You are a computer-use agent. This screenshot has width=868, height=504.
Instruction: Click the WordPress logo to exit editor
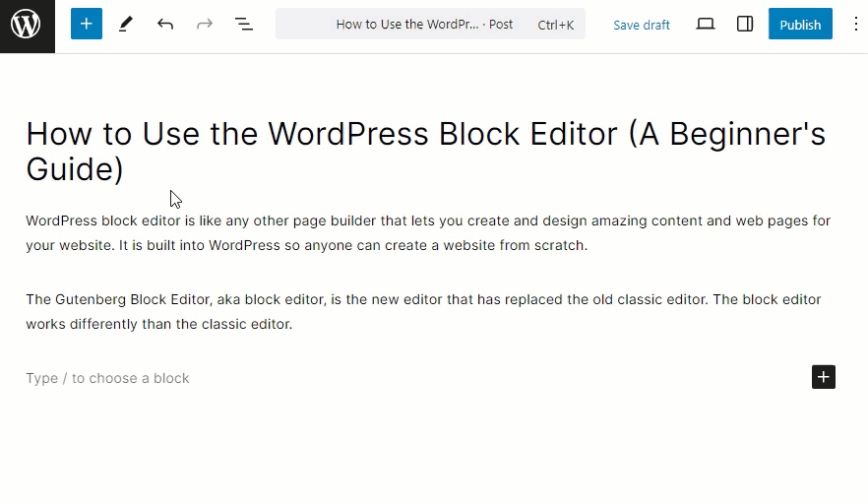(x=28, y=26)
